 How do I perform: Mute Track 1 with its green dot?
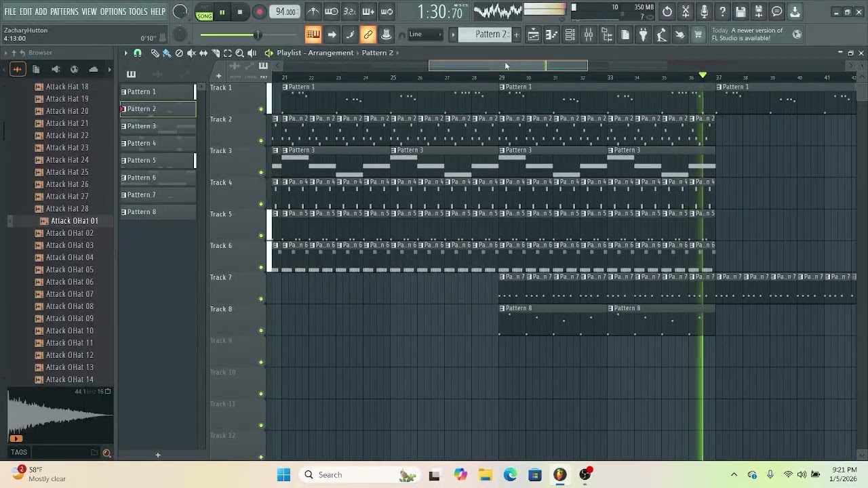pyautogui.click(x=261, y=109)
